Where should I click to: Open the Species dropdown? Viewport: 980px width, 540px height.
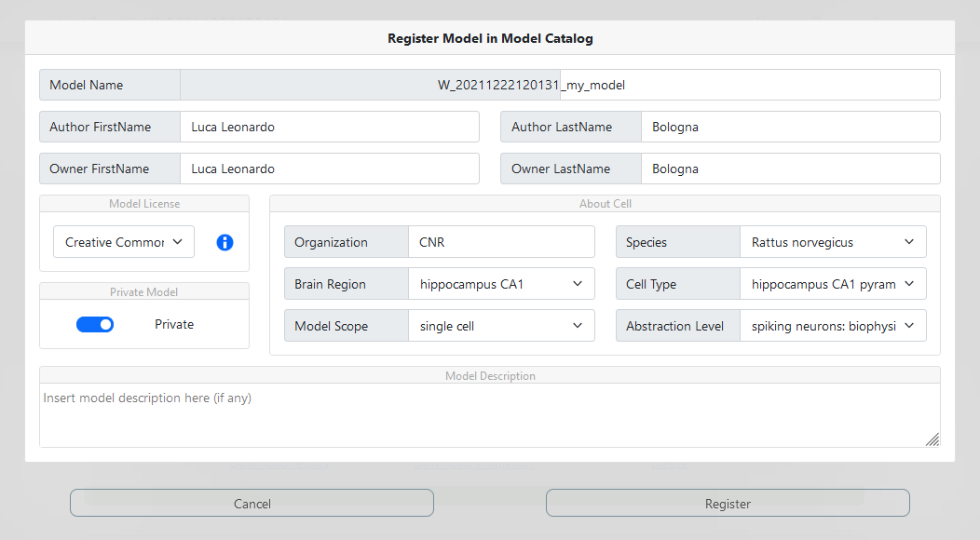tap(833, 242)
